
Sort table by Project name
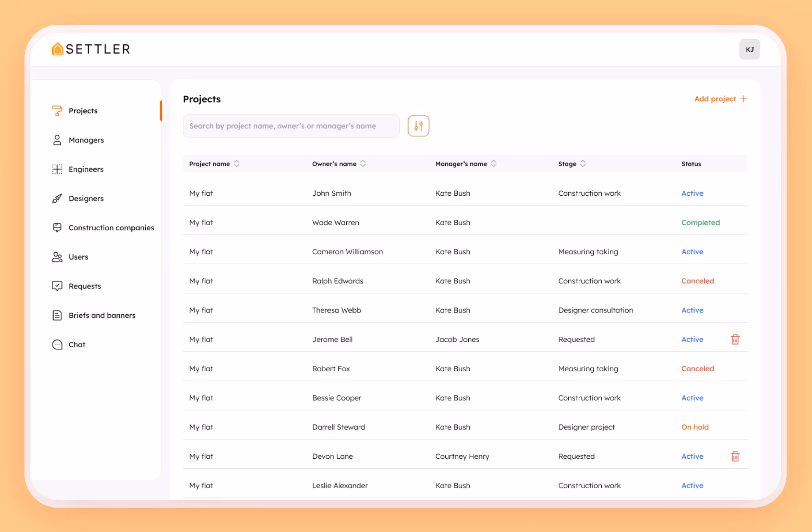(x=236, y=164)
